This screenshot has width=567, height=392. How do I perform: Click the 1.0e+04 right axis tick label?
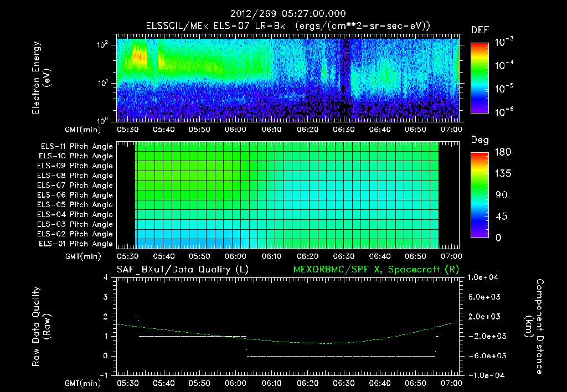(x=483, y=277)
